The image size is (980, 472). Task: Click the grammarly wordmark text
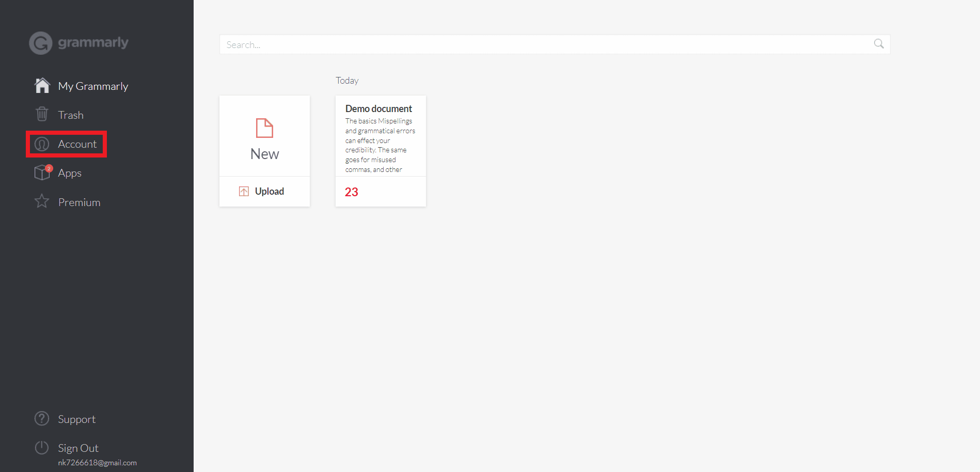pos(93,42)
